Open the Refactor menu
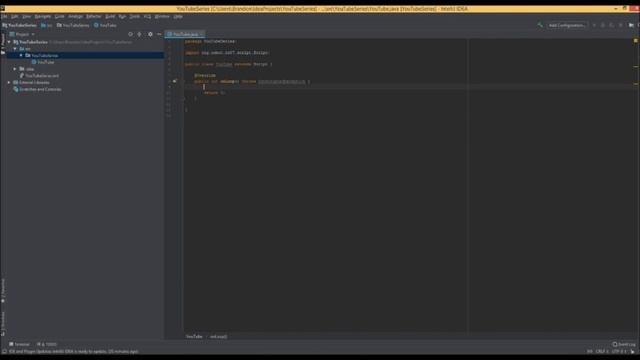 click(93, 16)
